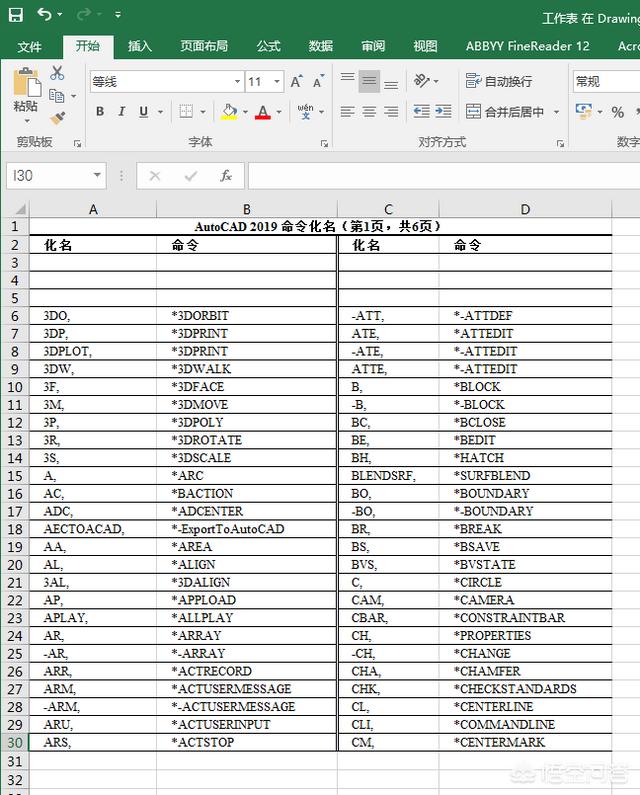
Task: Click the wén phonetic guide icon
Action: tap(305, 112)
